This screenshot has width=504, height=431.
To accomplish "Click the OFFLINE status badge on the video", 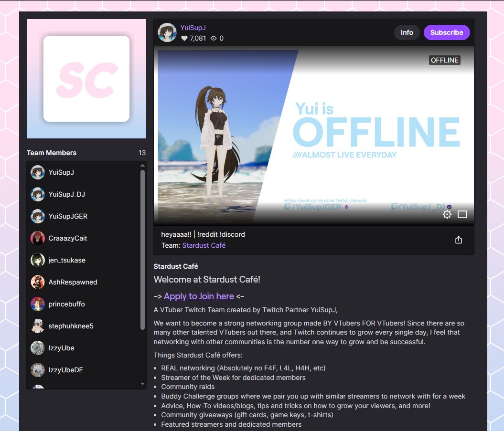I will [x=444, y=60].
